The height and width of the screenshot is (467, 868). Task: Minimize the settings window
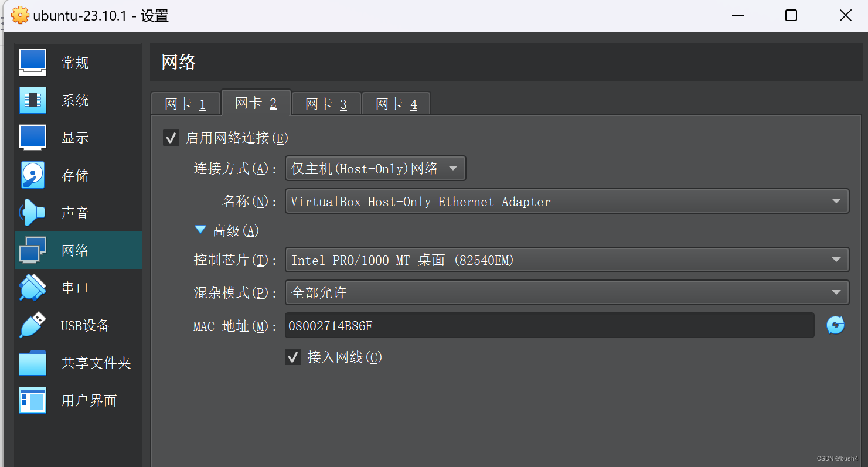(737, 15)
